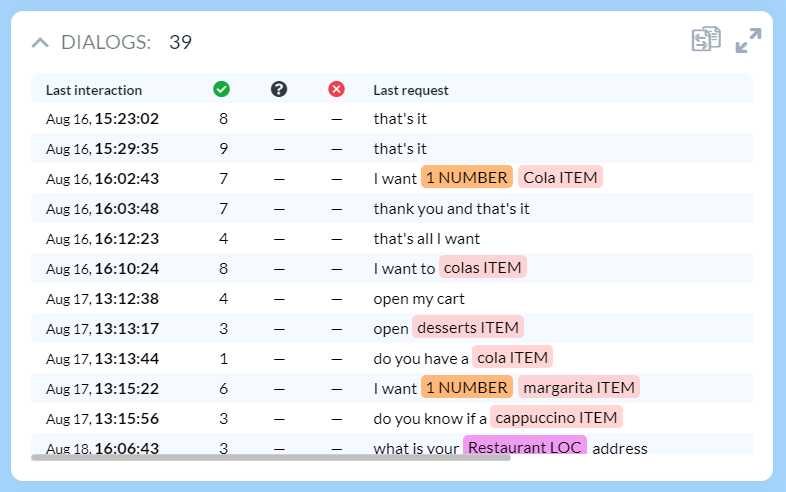
Task: Click the question mark column icon
Action: [279, 89]
